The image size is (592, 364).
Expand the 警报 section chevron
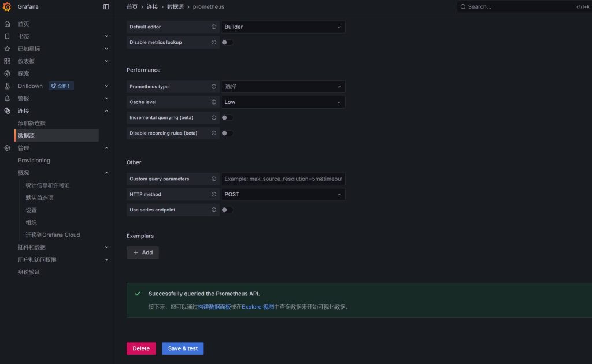coord(106,98)
